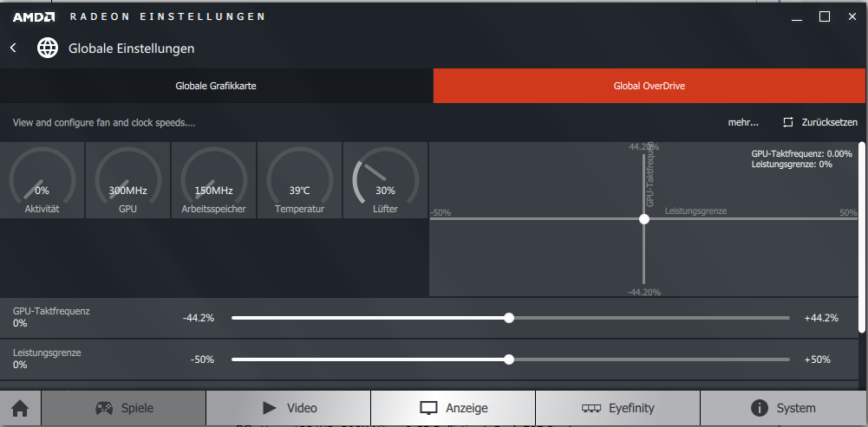Maximize the Radeon Einstellungen window
This screenshot has height=427, width=868.
pyautogui.click(x=825, y=17)
